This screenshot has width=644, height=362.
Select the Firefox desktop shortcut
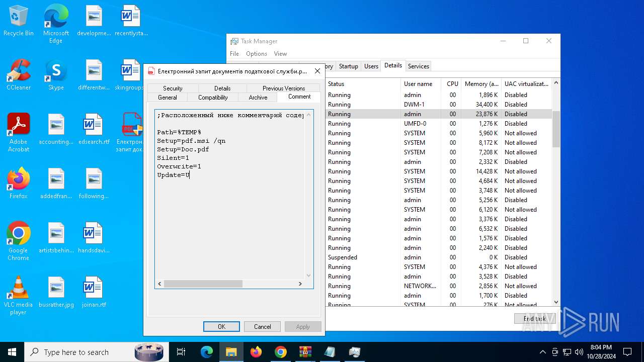[x=19, y=184]
